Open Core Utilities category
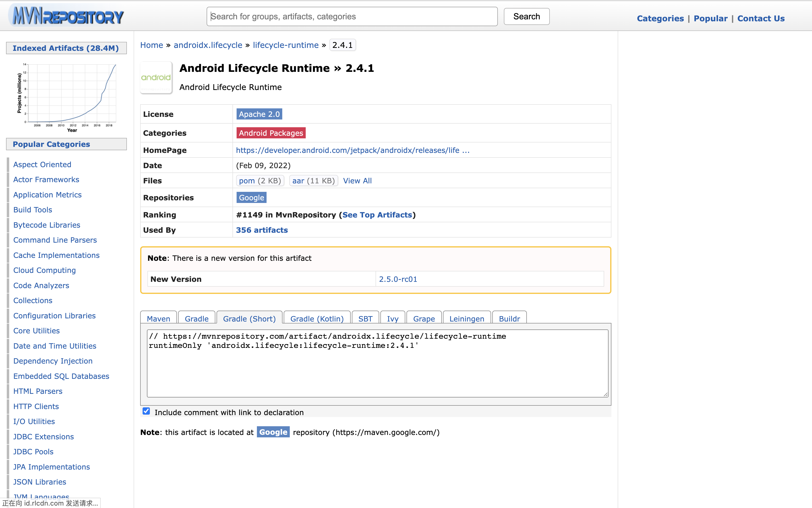This screenshot has width=812, height=508. [x=36, y=331]
